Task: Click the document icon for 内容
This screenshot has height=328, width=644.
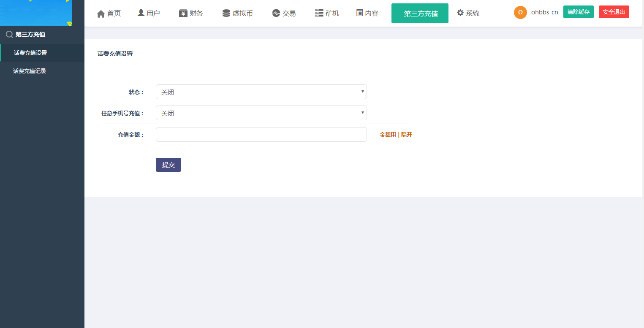Action: (x=359, y=13)
